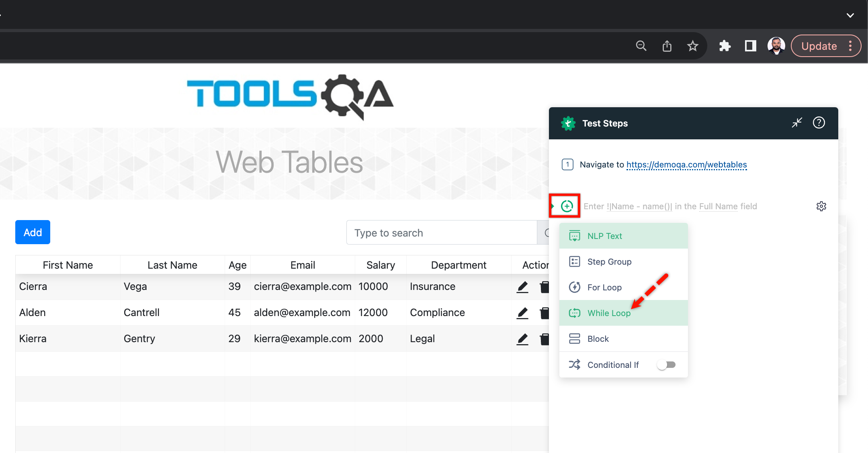The width and height of the screenshot is (868, 453).
Task: Open the browser three-dot menu
Action: 850,46
